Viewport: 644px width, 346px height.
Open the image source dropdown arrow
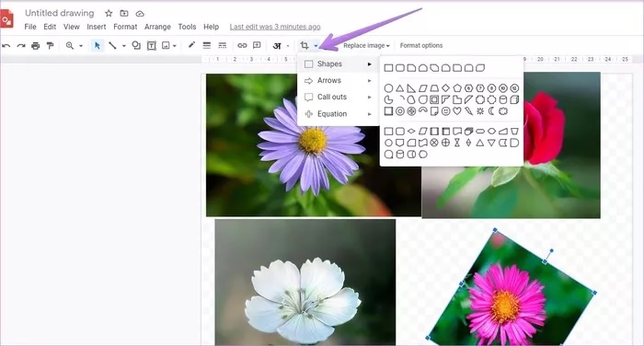(x=175, y=46)
